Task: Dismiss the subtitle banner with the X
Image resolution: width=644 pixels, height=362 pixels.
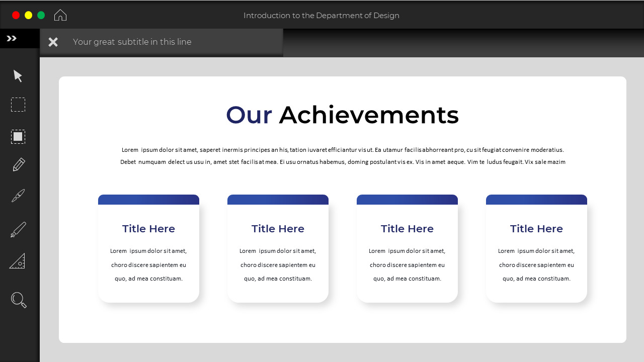Action: point(53,42)
